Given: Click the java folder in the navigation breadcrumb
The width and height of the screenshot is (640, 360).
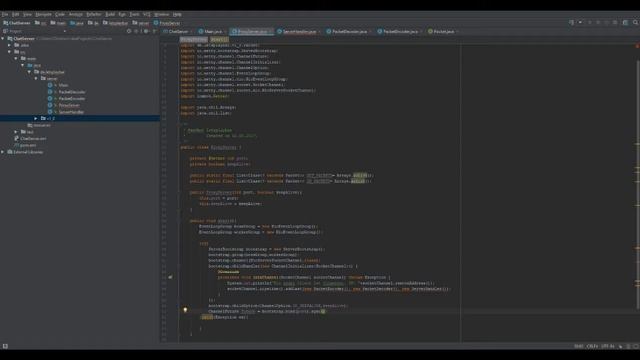Looking at the screenshot, I should [x=77, y=23].
